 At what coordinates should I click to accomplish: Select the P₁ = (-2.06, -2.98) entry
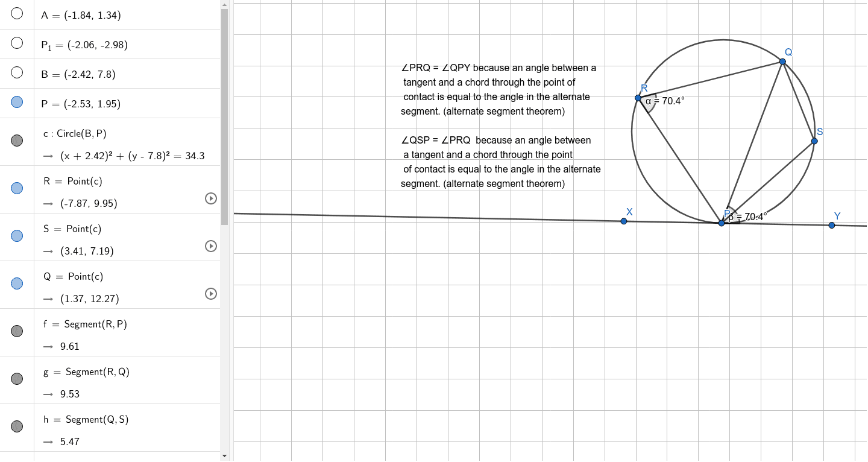click(84, 45)
